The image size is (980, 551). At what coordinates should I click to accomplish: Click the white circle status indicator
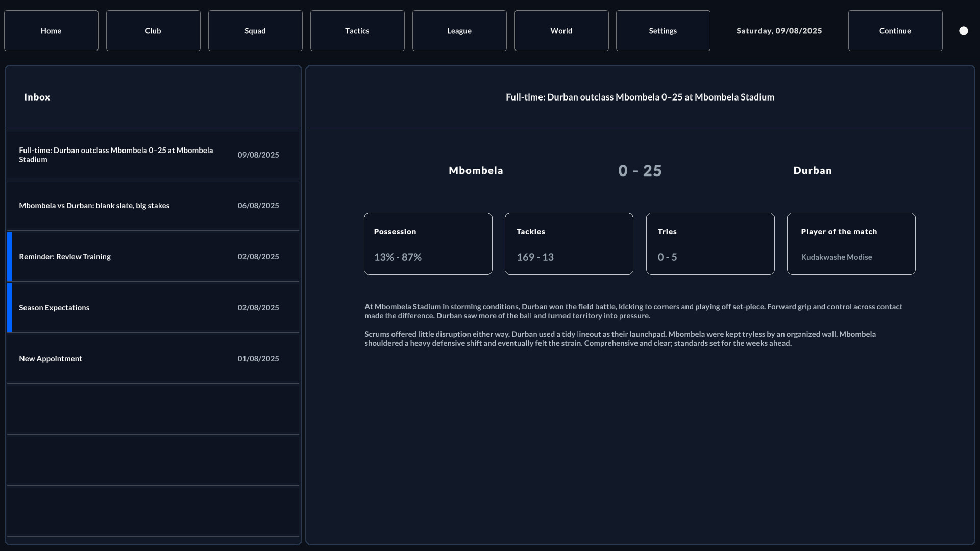point(963,31)
